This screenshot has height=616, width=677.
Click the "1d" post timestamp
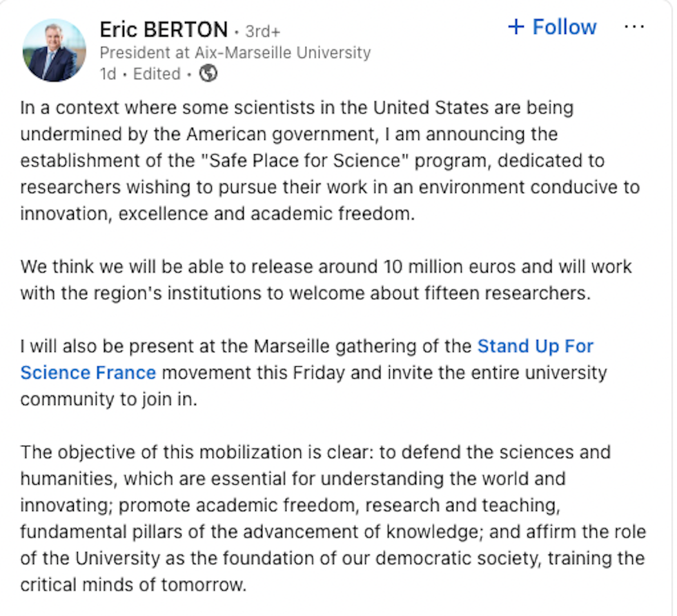(x=108, y=74)
